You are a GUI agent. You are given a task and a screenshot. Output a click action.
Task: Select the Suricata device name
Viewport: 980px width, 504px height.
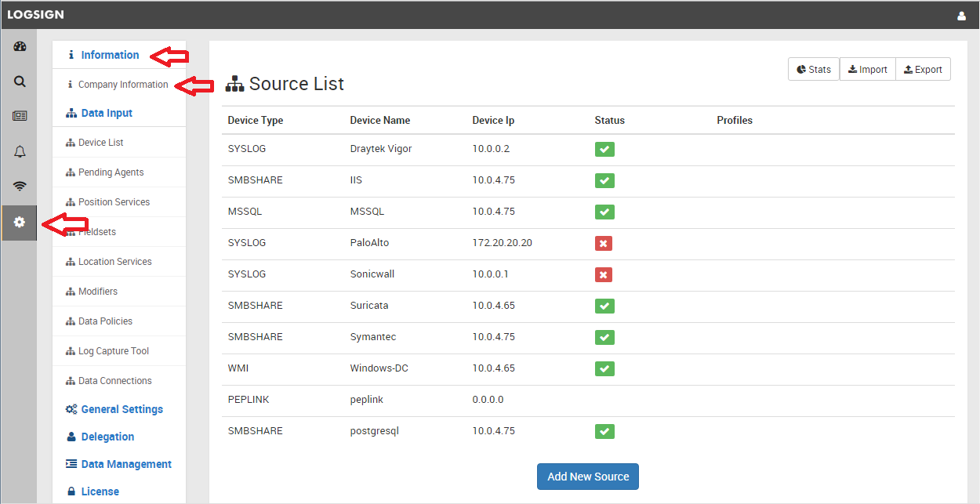(x=369, y=306)
